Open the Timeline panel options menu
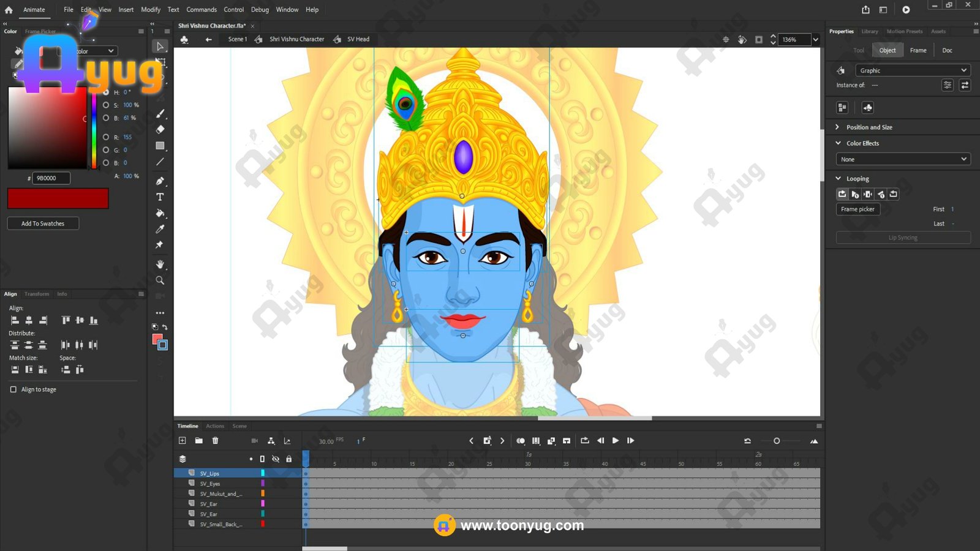Viewport: 980px width, 551px height. pyautogui.click(x=819, y=426)
